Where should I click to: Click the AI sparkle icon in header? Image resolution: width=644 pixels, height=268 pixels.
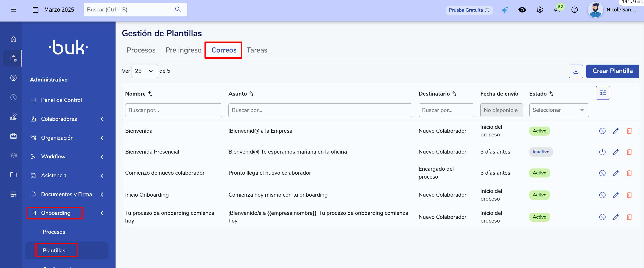(x=505, y=10)
